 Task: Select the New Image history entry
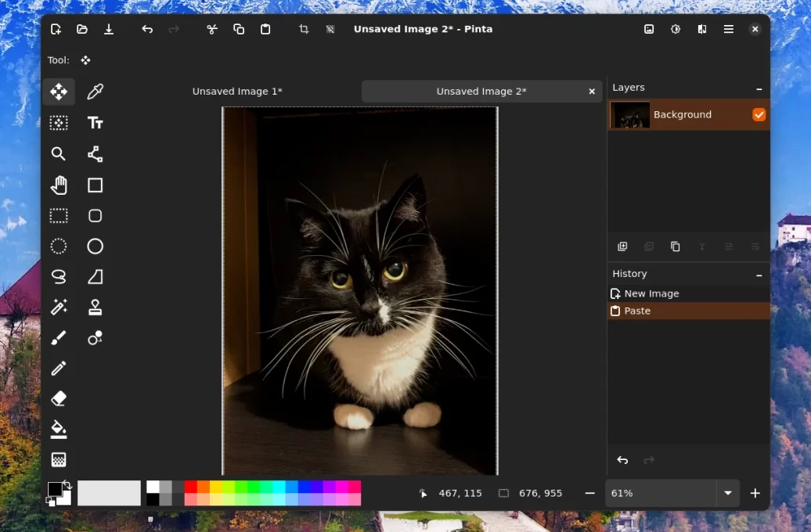pyautogui.click(x=651, y=293)
